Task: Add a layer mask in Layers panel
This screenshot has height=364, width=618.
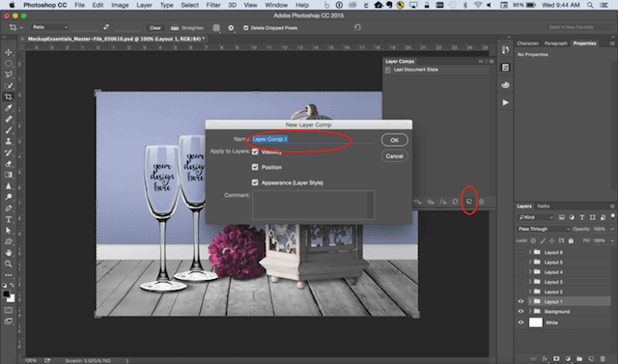Action: pos(556,359)
